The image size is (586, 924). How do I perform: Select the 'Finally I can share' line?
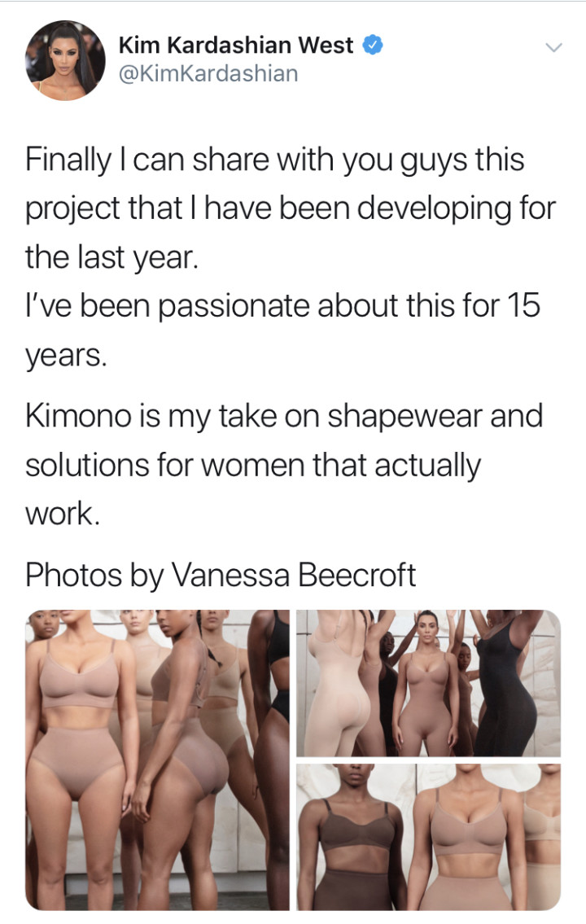coord(274,160)
